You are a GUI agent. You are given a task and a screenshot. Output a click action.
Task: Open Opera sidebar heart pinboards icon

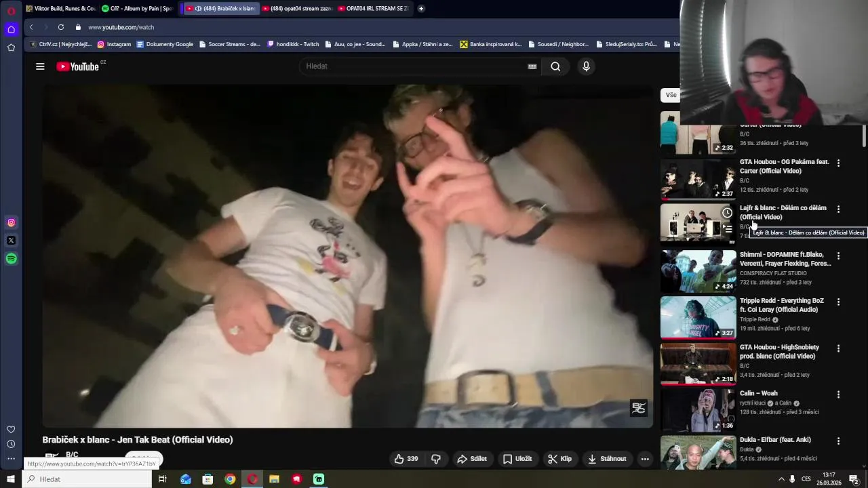point(11,430)
